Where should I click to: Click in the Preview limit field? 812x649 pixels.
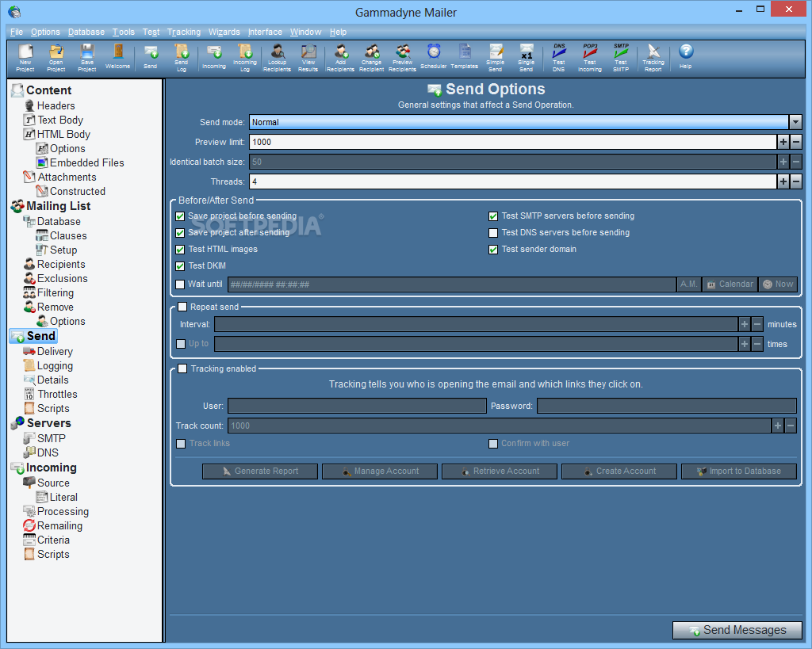click(513, 142)
